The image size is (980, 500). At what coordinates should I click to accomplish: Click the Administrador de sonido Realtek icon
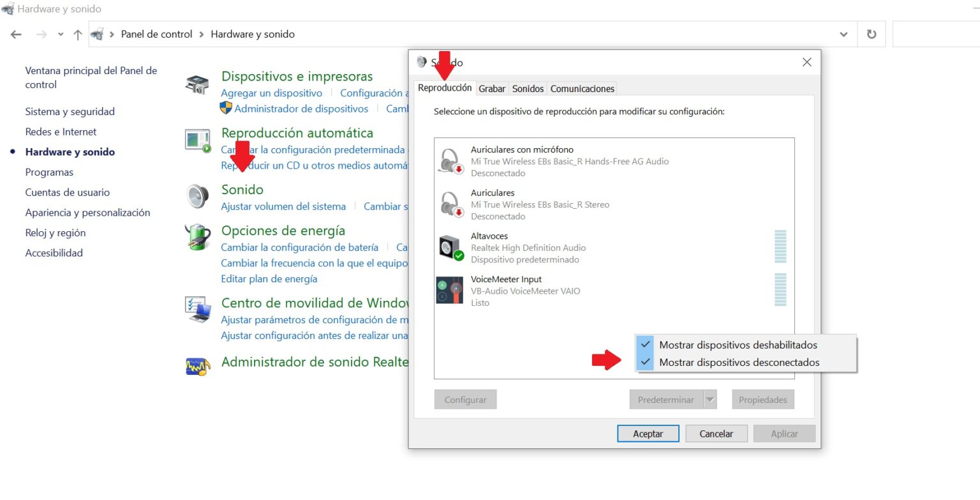[x=198, y=366]
